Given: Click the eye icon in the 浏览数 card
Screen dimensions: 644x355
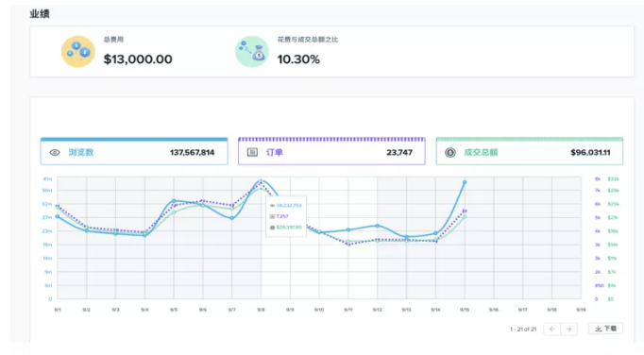Looking at the screenshot, I should point(55,152).
